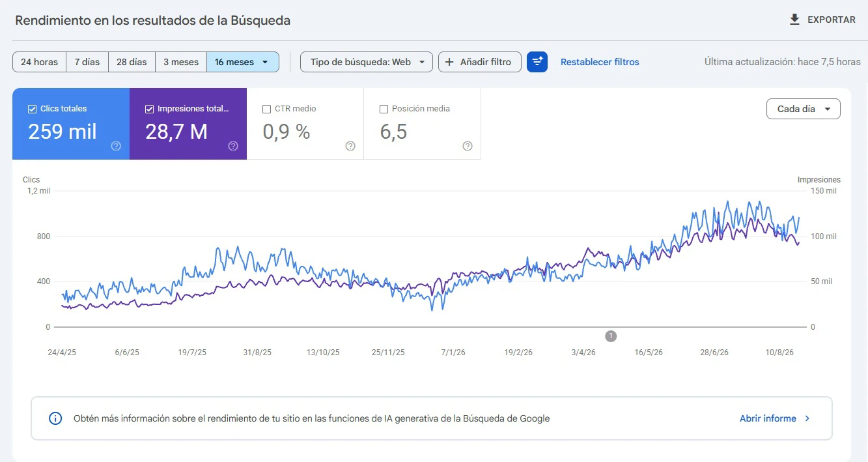Click the 3/4/26 date label on chart axis

tap(583, 353)
